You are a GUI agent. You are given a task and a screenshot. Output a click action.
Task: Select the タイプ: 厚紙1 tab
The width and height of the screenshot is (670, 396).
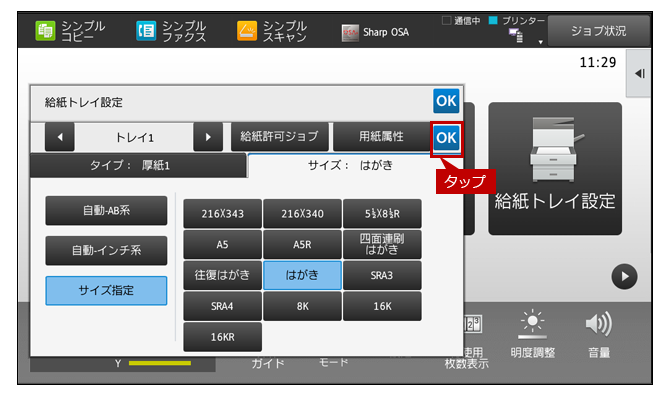pos(138,165)
